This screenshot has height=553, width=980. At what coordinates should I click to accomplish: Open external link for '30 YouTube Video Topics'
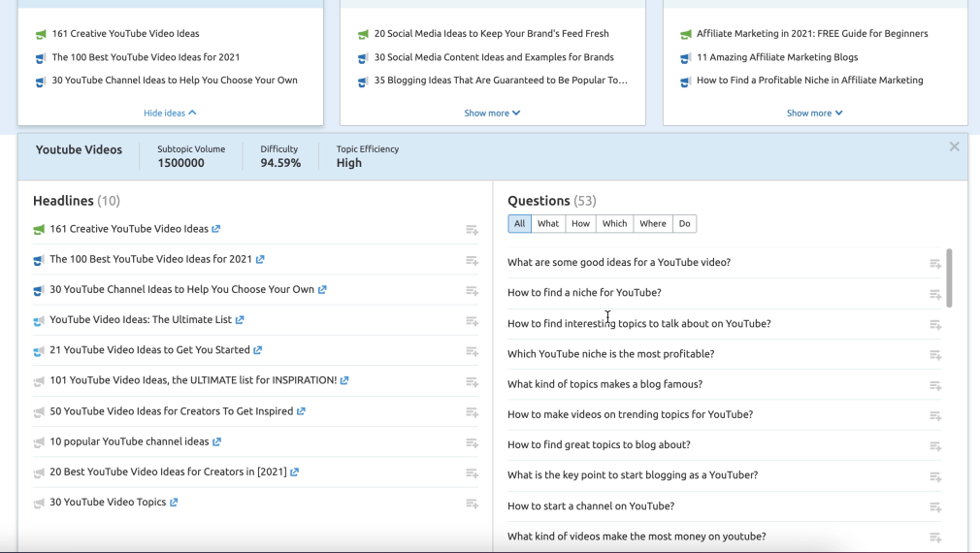(x=174, y=503)
